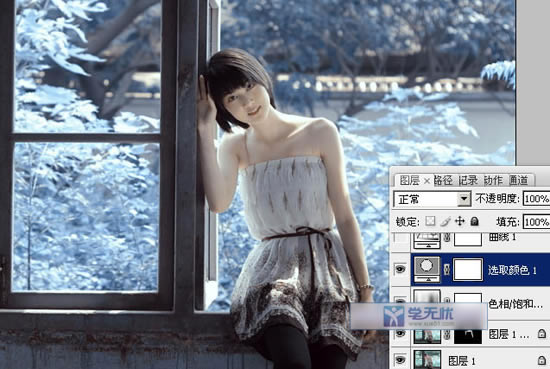
Task: Click the bottom 图层 1 layer image thumbnail
Action: 427,360
